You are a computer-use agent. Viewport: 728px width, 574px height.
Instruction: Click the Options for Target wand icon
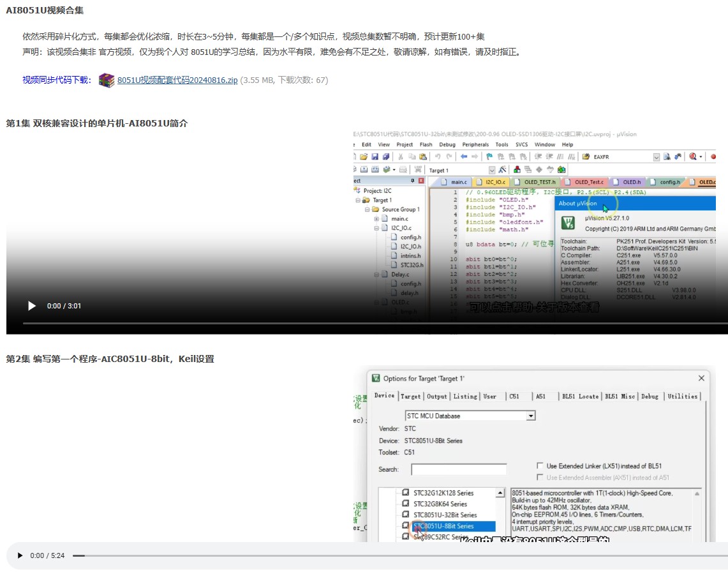click(502, 170)
